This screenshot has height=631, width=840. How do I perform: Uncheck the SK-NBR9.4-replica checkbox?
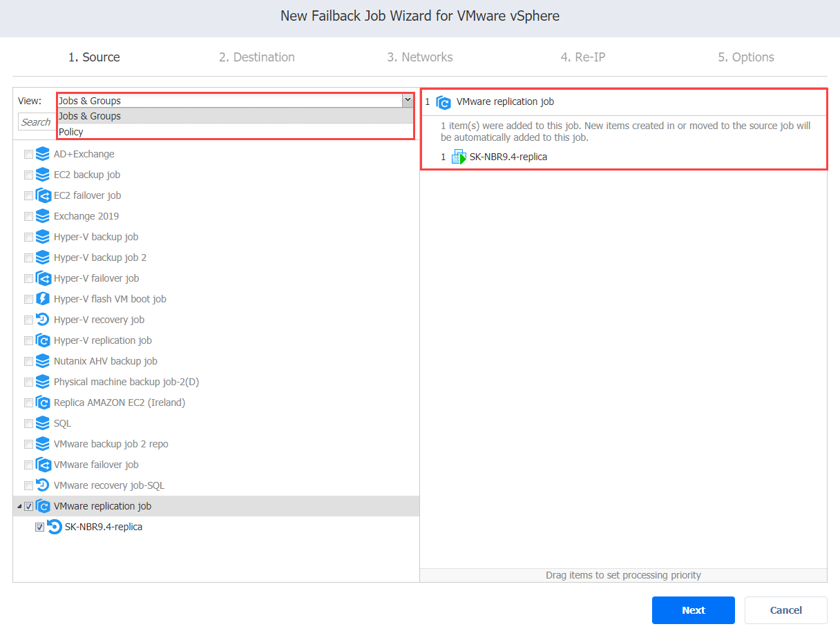[x=39, y=527]
